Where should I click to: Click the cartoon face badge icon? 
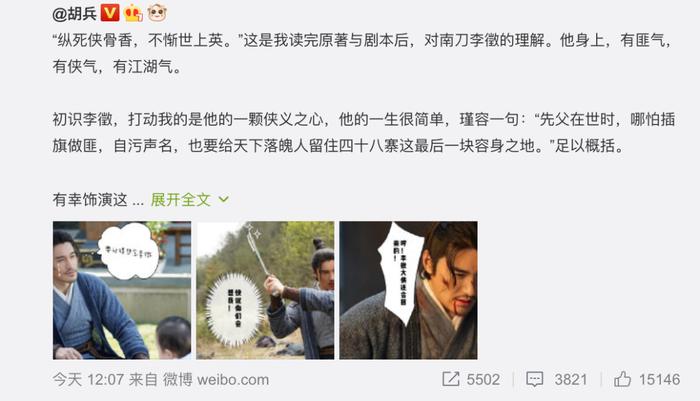point(157,13)
